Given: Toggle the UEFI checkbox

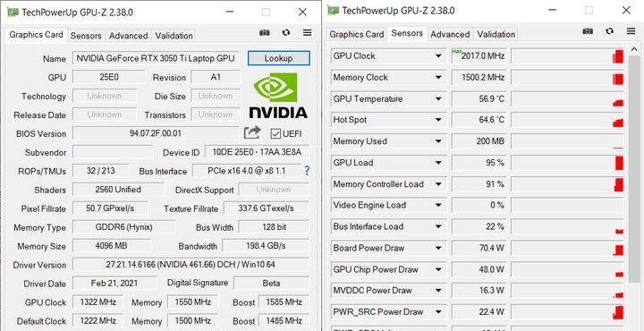Looking at the screenshot, I should [x=276, y=134].
